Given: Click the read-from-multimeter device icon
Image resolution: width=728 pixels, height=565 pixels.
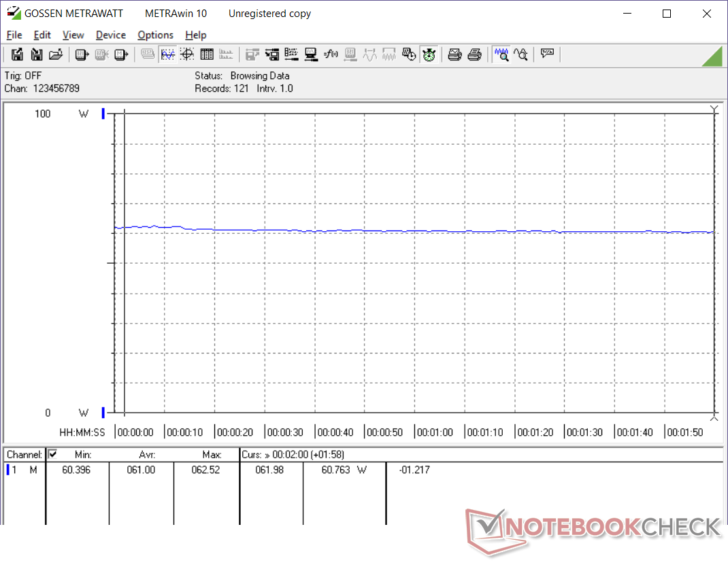Looking at the screenshot, I should point(82,55).
